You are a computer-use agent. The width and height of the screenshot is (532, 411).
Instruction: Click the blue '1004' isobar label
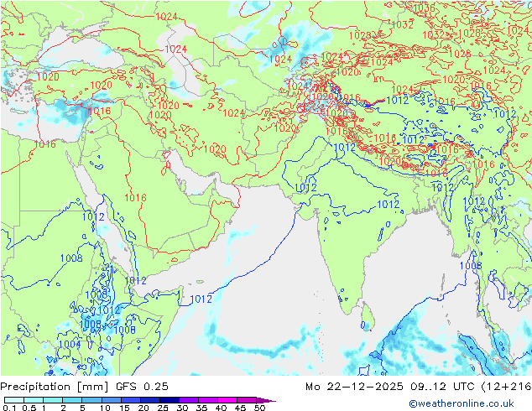coord(70,344)
